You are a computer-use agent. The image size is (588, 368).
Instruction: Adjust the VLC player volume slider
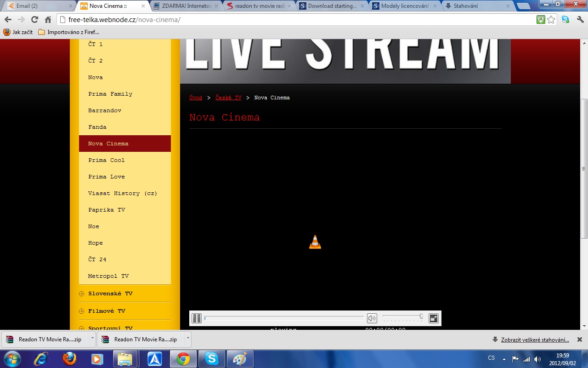tap(403, 317)
